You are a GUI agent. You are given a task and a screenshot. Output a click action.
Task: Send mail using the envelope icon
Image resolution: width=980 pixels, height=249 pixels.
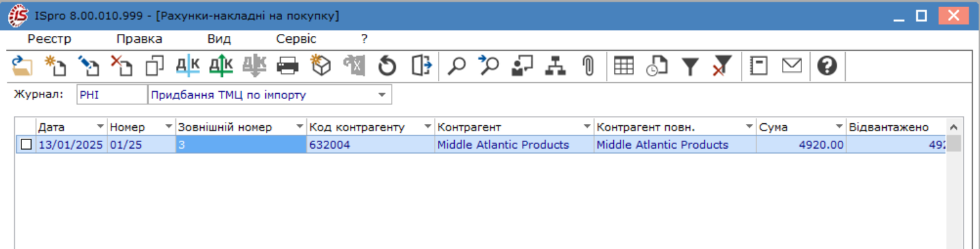(792, 66)
